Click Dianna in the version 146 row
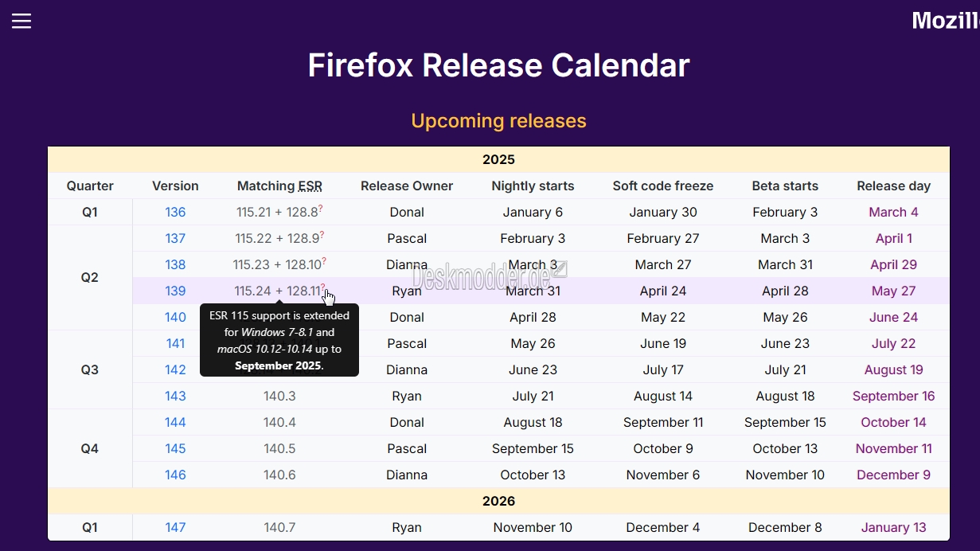 coord(407,475)
